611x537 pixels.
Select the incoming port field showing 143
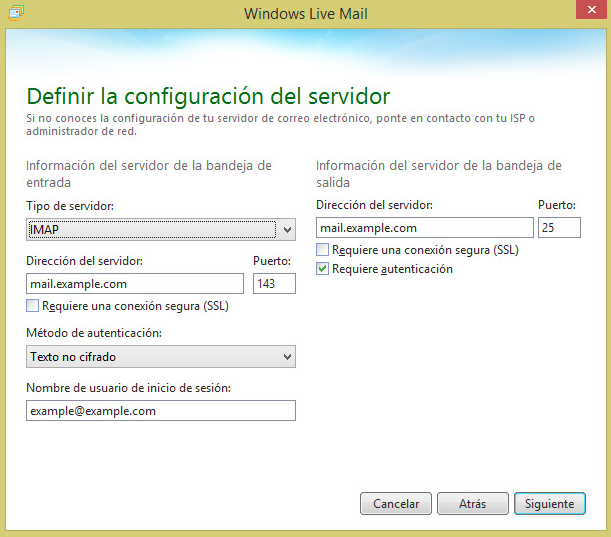(x=274, y=284)
